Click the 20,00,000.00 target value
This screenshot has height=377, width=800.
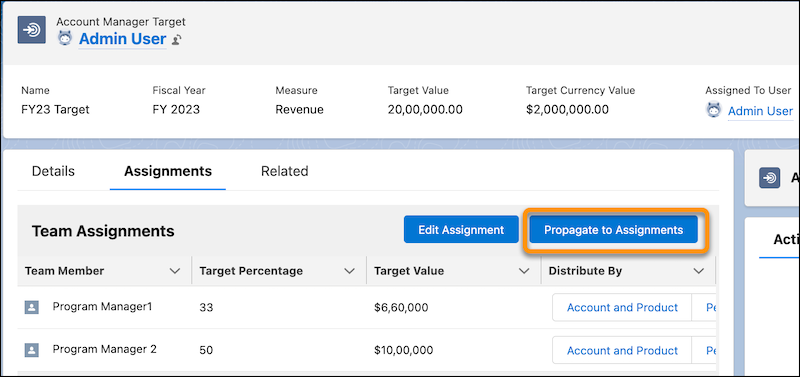[425, 110]
